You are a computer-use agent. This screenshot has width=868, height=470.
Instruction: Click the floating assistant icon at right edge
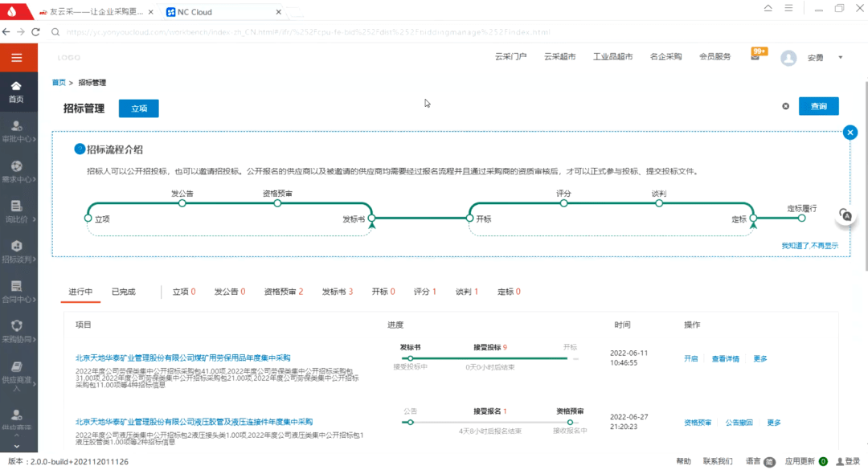[x=845, y=215]
